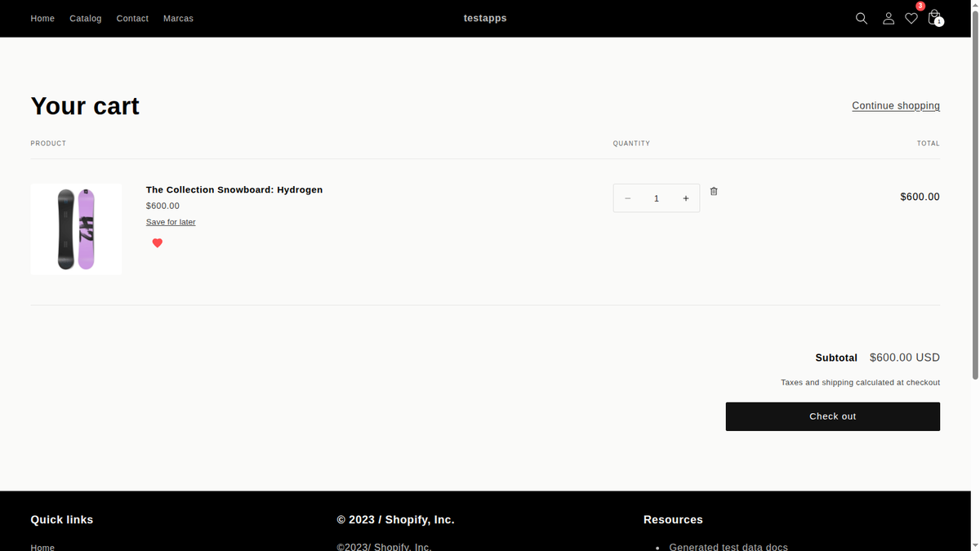Click the Resources footer heading

point(673,519)
